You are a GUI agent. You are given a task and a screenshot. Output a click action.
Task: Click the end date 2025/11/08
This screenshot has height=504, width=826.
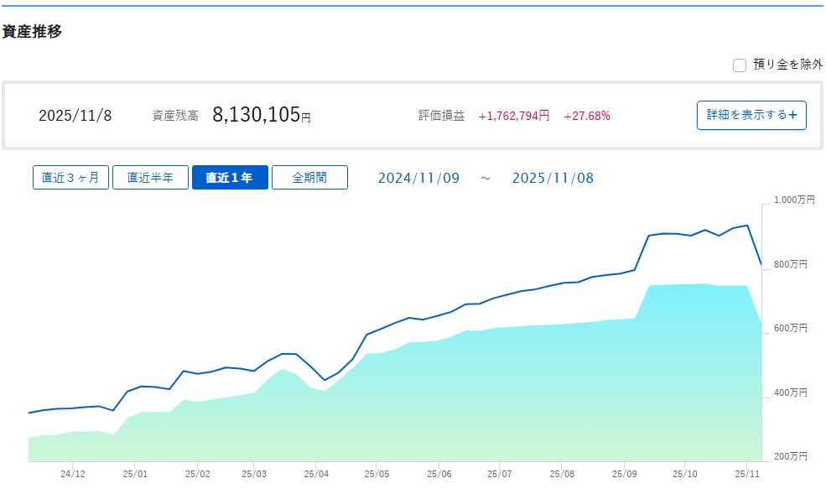(x=553, y=178)
